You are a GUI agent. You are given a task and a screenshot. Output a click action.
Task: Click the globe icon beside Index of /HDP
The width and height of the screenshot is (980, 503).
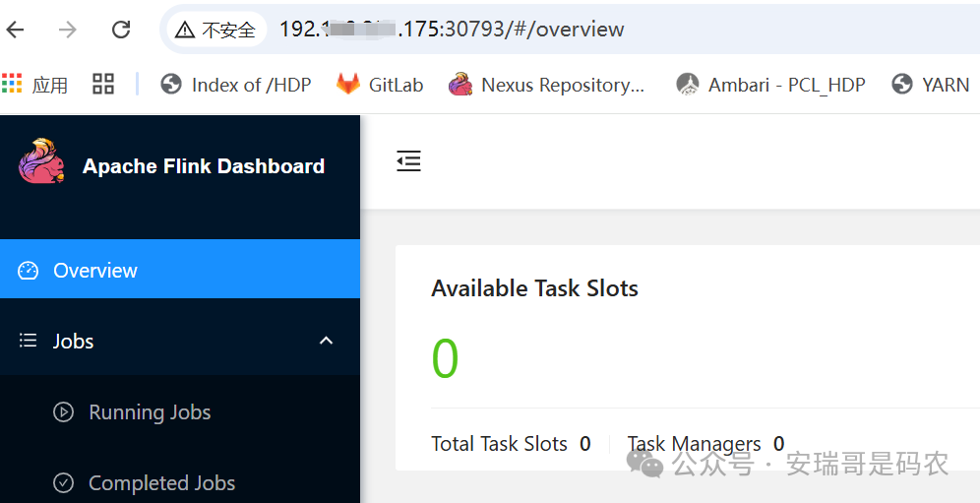coord(170,84)
